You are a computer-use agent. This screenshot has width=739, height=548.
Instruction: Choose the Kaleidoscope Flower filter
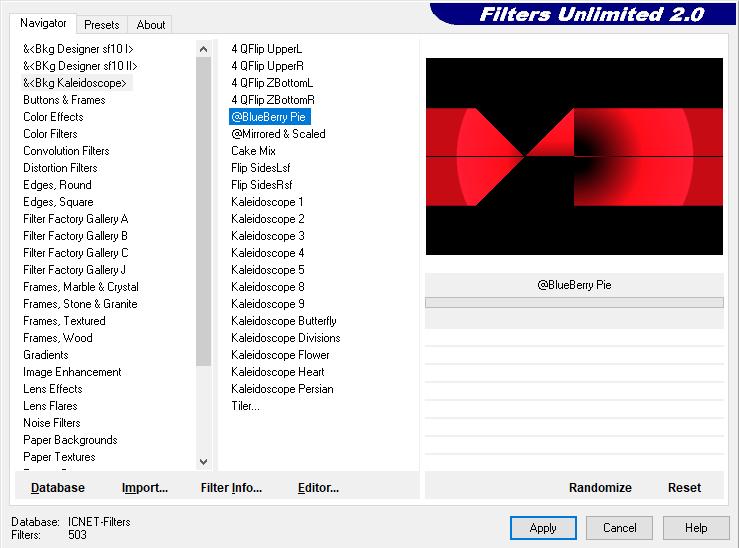pyautogui.click(x=280, y=355)
